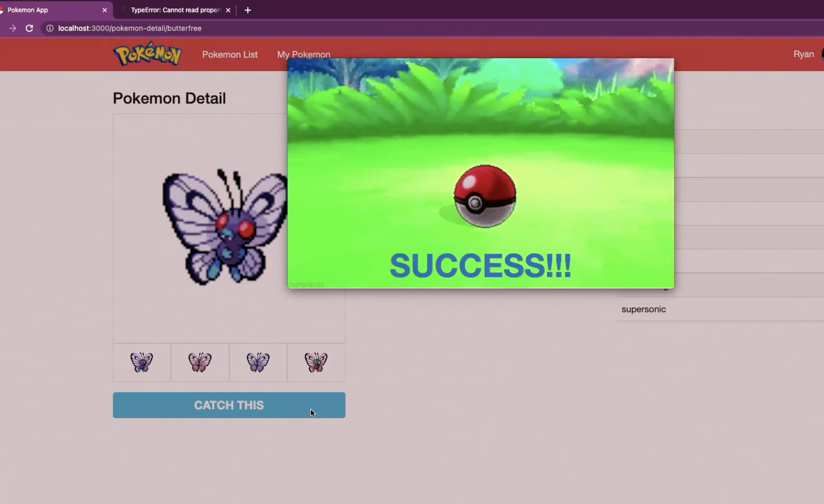The image size is (824, 504).
Task: Select the first Butterfree sprite thumbnail
Action: 142,363
